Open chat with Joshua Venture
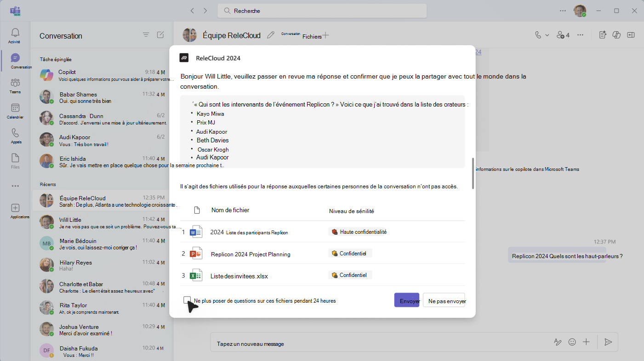Image resolution: width=644 pixels, height=361 pixels. coord(102,329)
